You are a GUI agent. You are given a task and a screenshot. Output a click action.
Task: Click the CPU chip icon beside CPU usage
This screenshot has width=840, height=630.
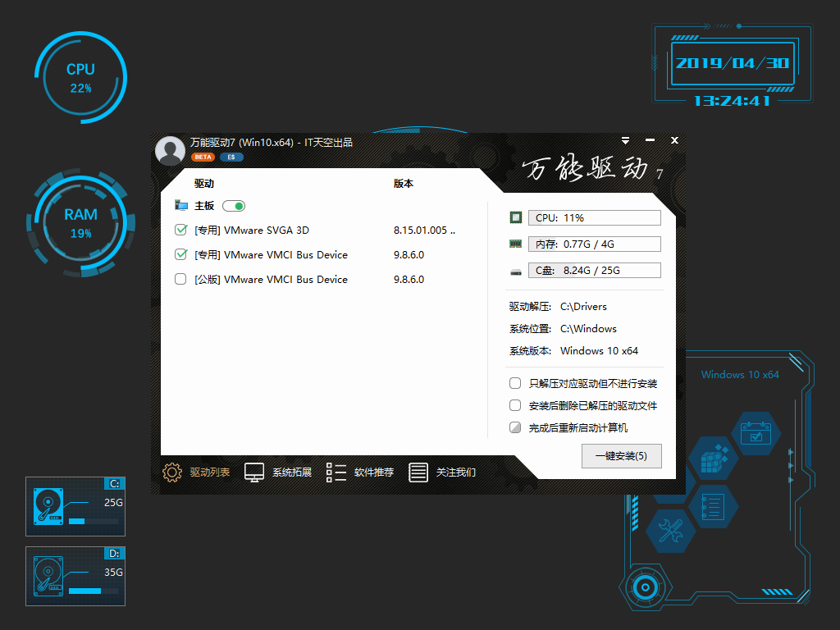click(x=515, y=217)
